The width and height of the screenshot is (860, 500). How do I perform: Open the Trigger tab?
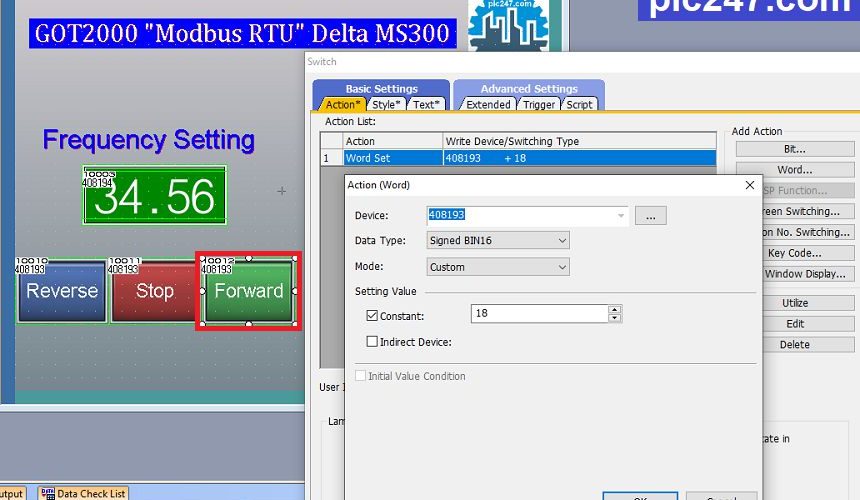point(539,104)
